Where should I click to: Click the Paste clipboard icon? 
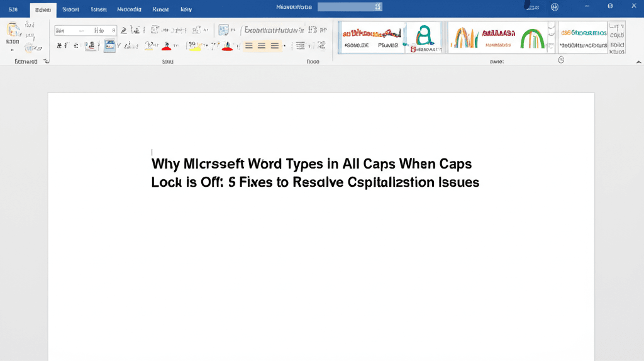(13, 30)
